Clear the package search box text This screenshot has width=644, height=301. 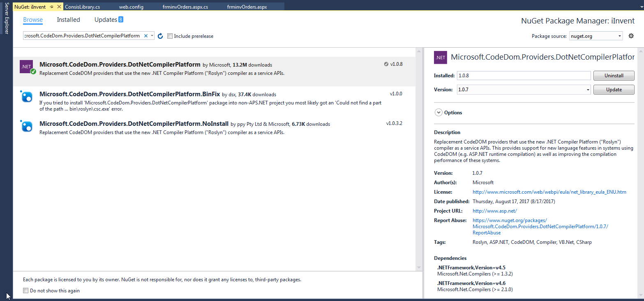145,36
